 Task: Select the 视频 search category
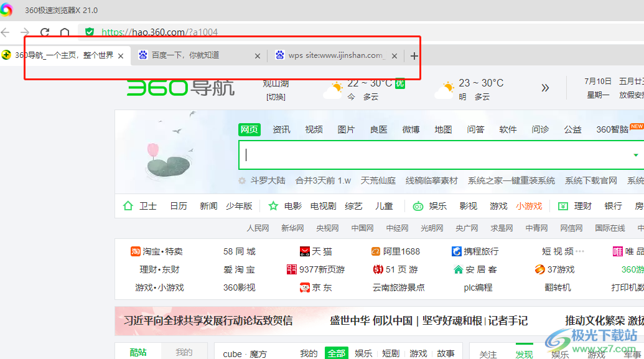[314, 129]
